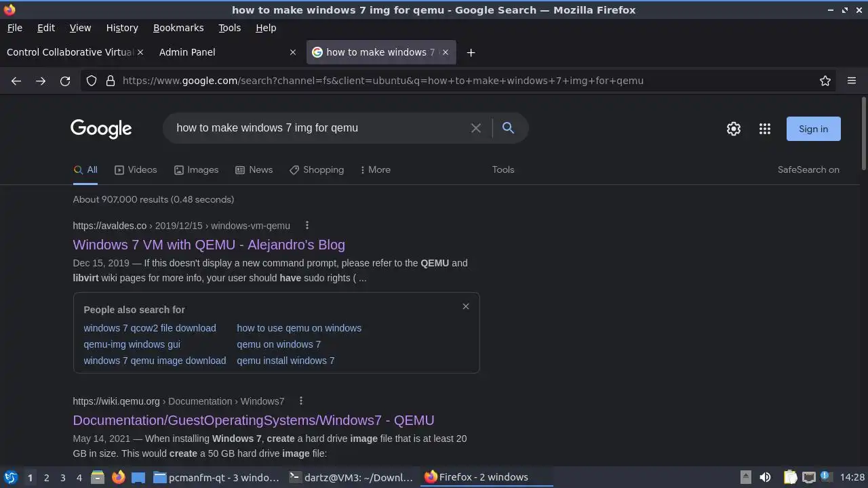Search how to use qemu on windows
This screenshot has height=488, width=868.
299,328
